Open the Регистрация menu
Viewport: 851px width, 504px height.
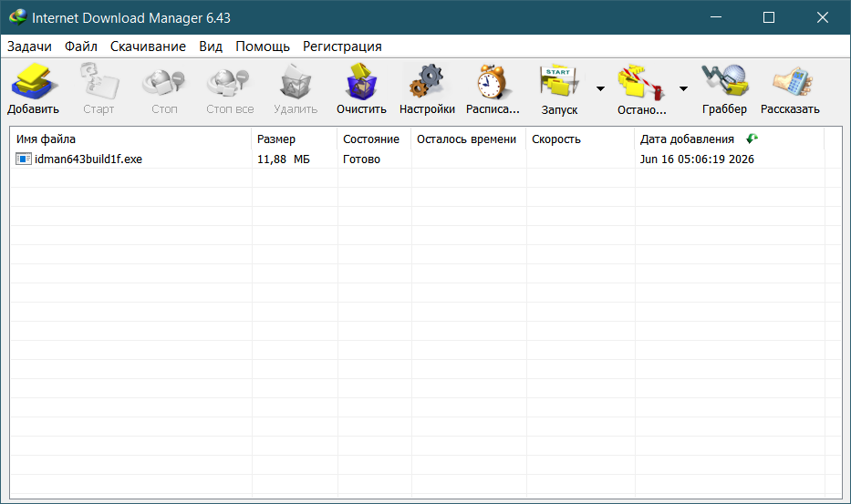pos(342,46)
